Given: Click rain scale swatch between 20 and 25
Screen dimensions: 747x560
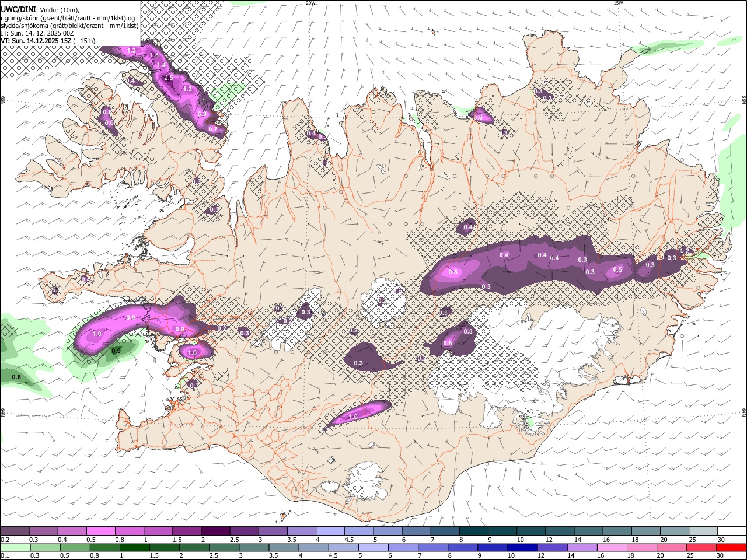Looking at the screenshot, I should click(x=671, y=547).
